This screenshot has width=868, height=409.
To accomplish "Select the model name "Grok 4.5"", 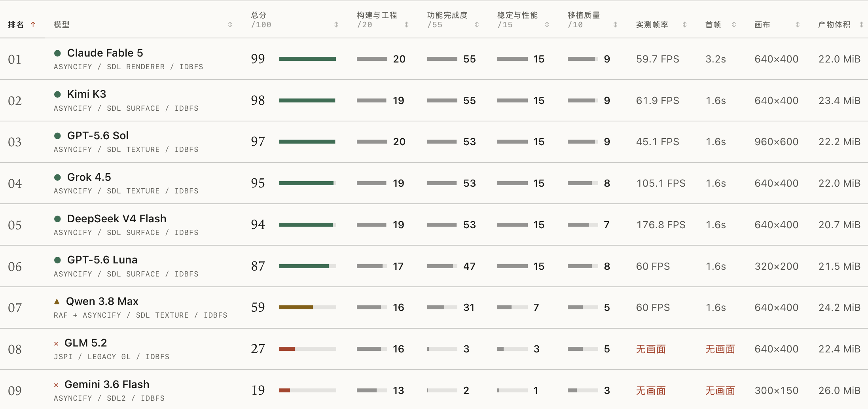I will tap(89, 177).
